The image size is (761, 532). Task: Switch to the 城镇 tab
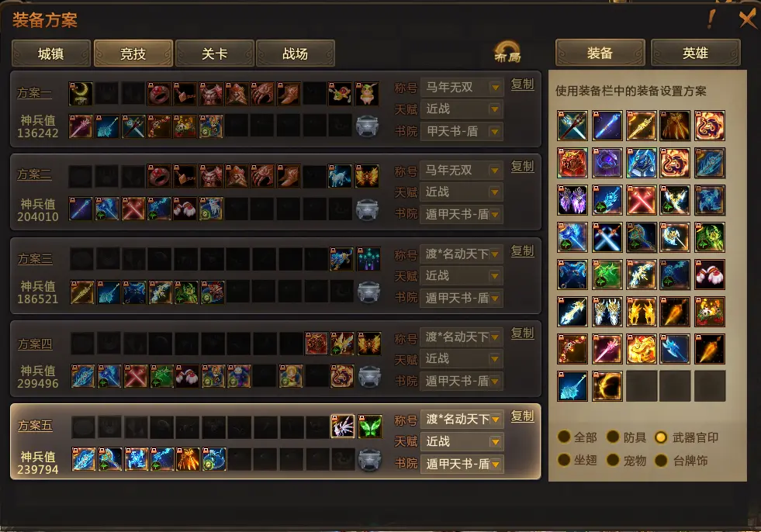[51, 54]
